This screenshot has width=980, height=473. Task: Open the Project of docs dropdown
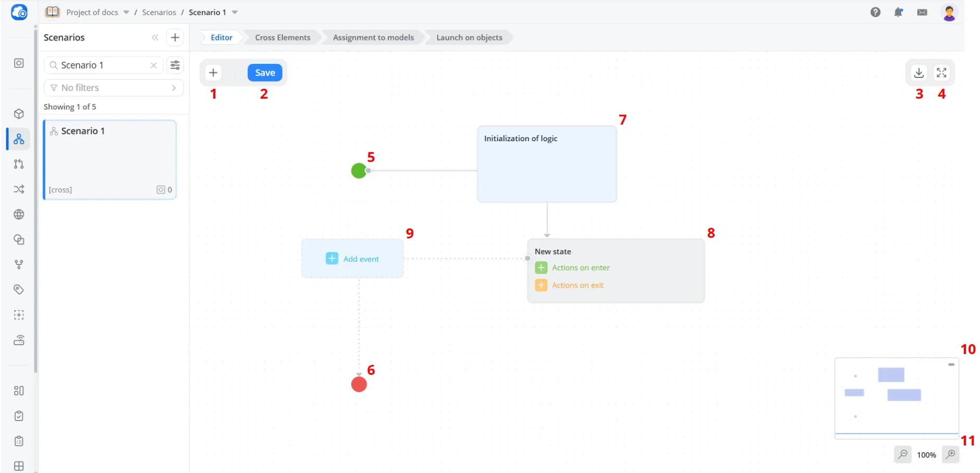pyautogui.click(x=126, y=12)
